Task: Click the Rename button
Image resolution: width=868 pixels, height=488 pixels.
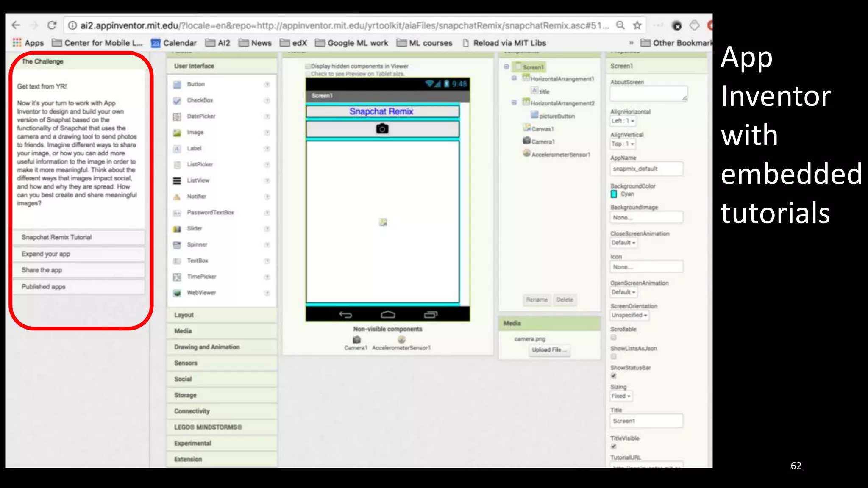Action: (537, 300)
